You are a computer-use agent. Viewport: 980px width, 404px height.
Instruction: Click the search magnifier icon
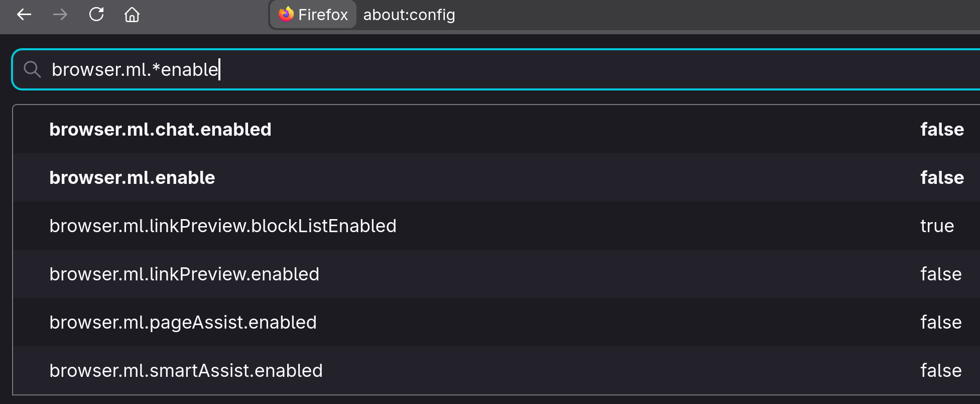pos(32,69)
